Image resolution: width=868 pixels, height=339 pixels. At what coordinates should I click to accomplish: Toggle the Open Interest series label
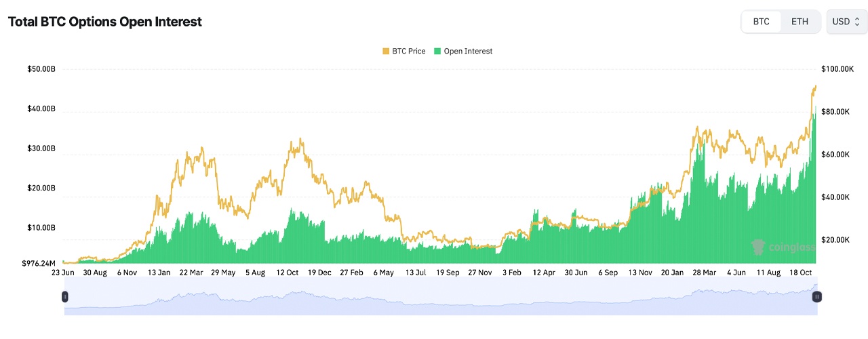pyautogui.click(x=468, y=52)
